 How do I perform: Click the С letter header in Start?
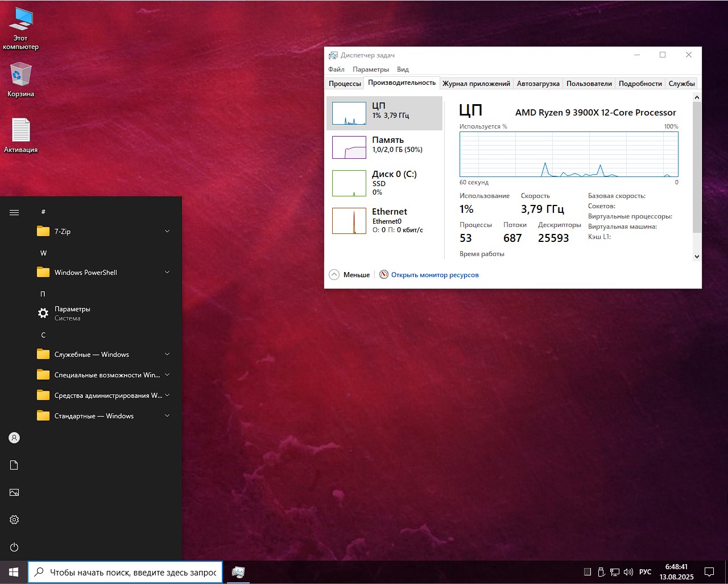coord(43,335)
